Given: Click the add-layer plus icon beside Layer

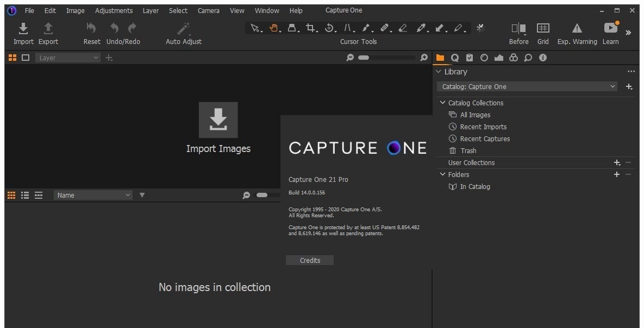Looking at the screenshot, I should (109, 58).
